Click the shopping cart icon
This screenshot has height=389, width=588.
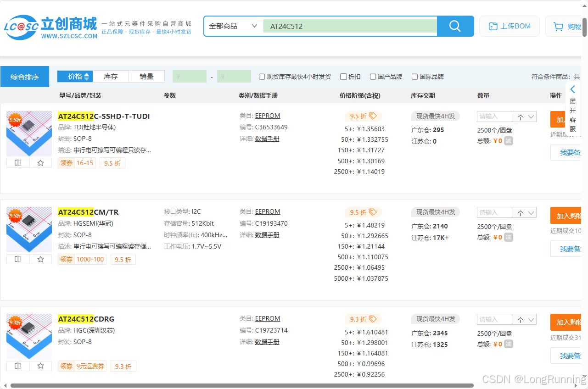point(558,27)
